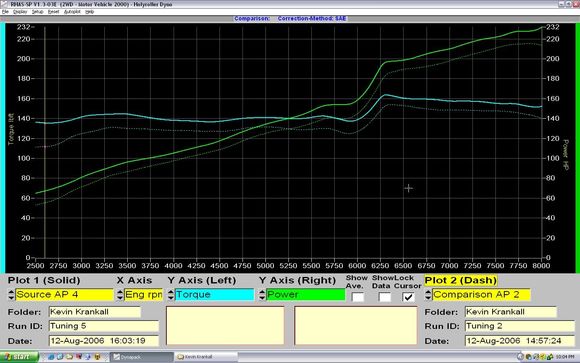Open the Reset menu
The width and height of the screenshot is (580, 363).
point(53,12)
